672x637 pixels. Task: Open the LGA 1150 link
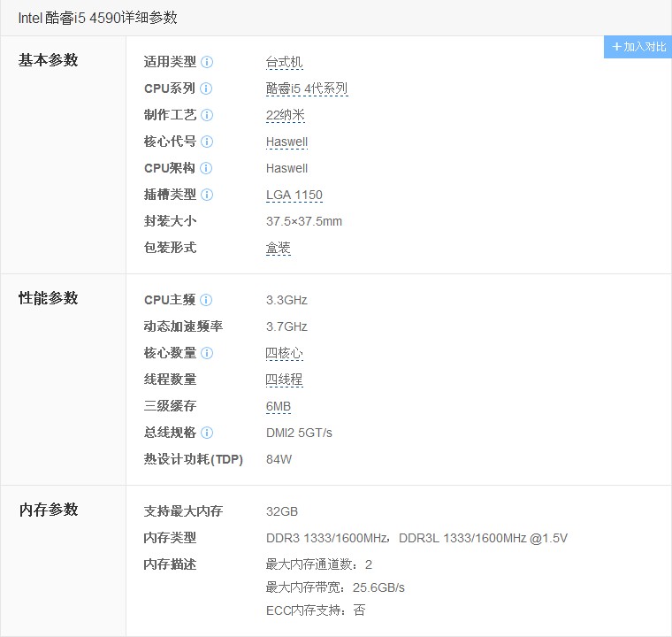tap(294, 196)
